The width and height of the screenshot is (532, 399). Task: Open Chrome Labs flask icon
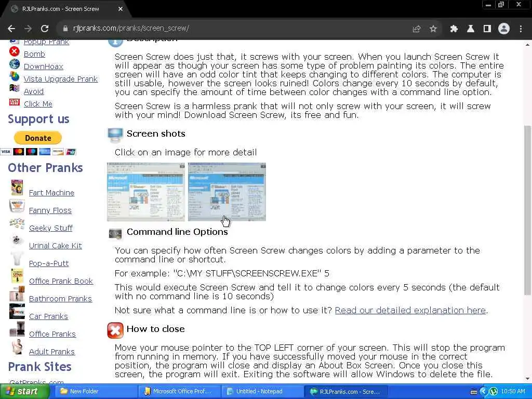click(470, 29)
